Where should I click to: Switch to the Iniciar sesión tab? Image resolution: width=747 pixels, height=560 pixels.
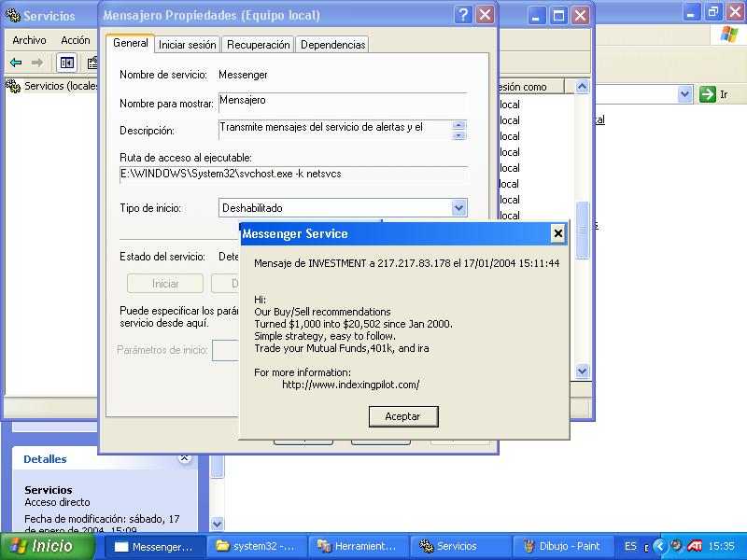188,45
